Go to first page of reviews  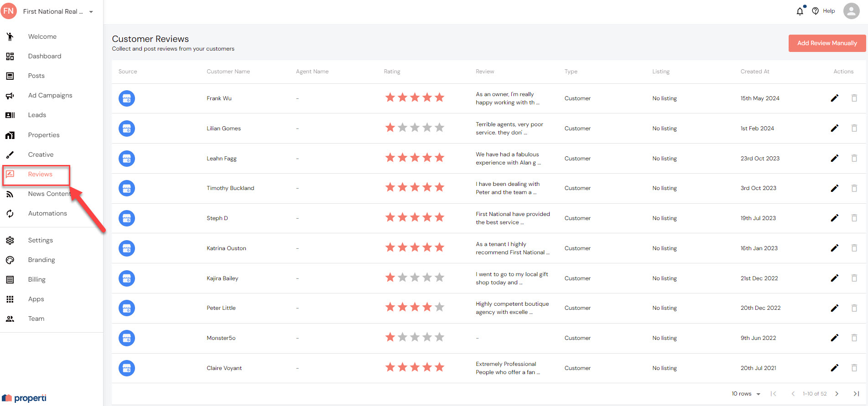coord(773,394)
